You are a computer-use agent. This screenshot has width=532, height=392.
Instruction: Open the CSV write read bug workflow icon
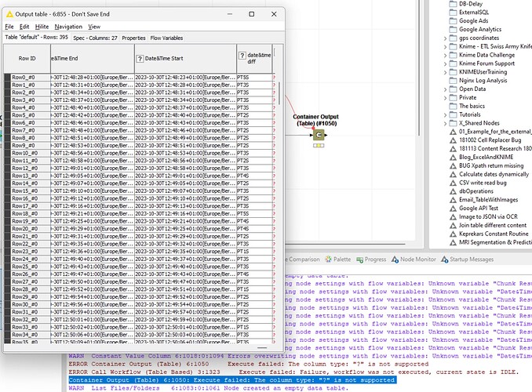(x=453, y=183)
